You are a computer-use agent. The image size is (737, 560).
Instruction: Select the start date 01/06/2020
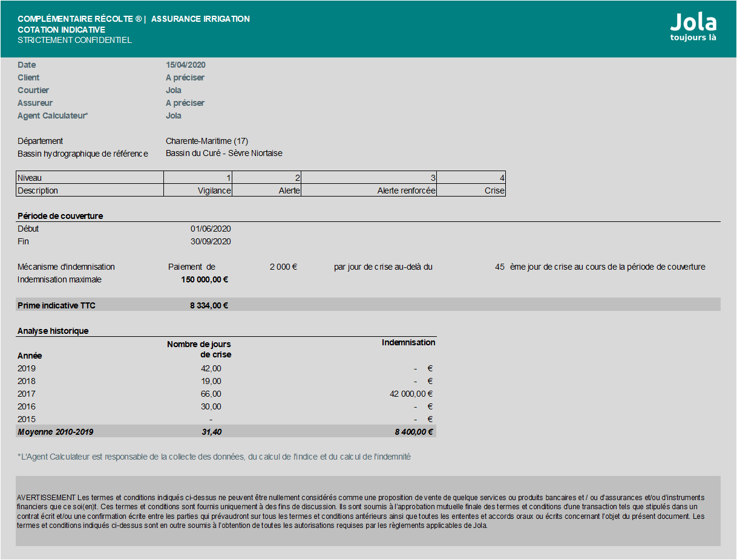click(211, 229)
